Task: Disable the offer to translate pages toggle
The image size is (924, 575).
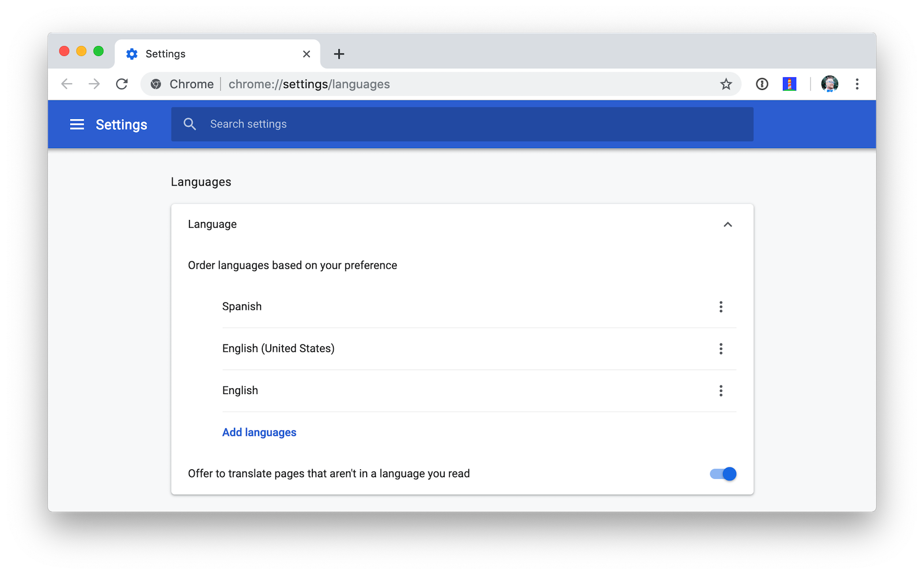Action: click(x=723, y=474)
